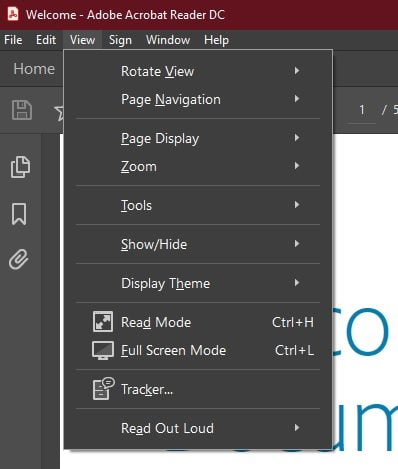Open the File menu
The image size is (398, 469).
pos(13,40)
